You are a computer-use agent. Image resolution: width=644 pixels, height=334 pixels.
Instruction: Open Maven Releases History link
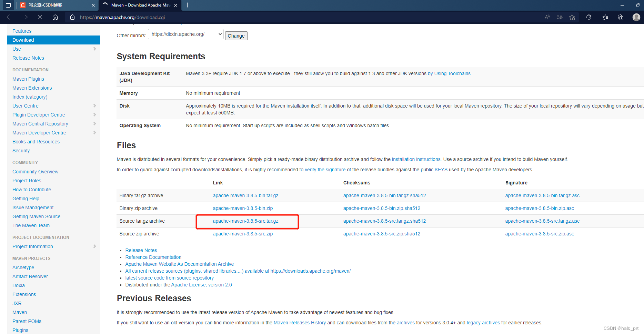pyautogui.click(x=300, y=323)
